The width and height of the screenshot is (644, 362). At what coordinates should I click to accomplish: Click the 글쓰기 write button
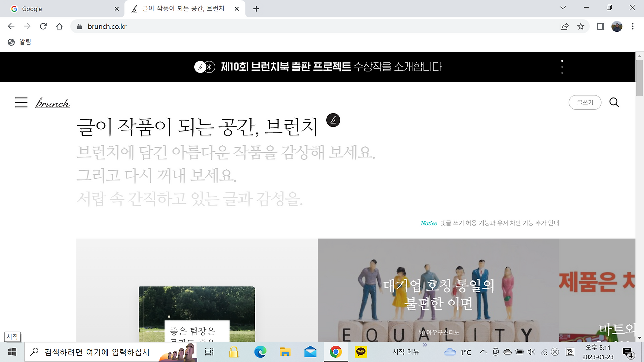coord(585,102)
